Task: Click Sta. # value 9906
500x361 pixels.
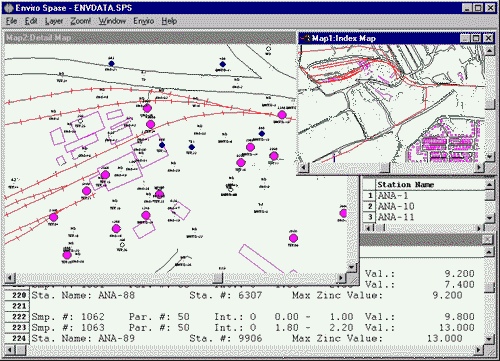Action: [250, 338]
